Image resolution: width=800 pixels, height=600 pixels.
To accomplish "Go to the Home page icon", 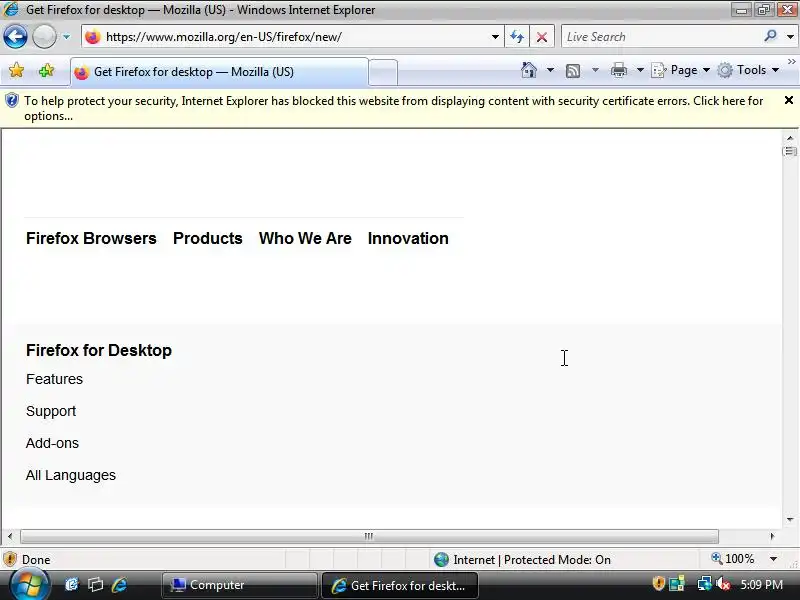I will [x=529, y=70].
